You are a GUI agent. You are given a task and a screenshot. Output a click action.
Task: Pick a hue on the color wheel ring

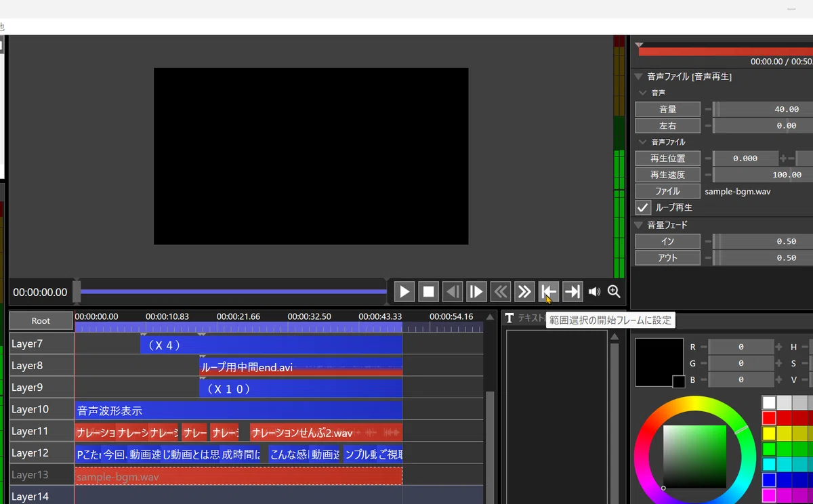(694, 403)
